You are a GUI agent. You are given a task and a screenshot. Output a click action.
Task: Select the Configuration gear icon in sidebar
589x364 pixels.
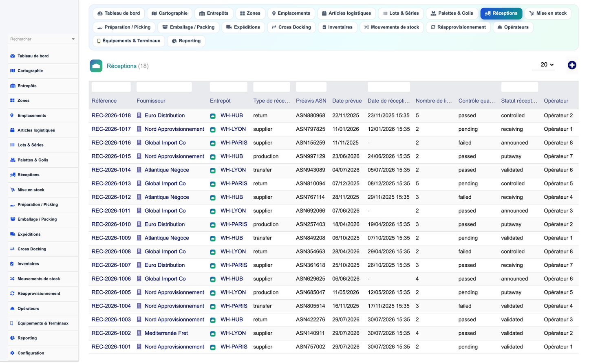coord(12,353)
